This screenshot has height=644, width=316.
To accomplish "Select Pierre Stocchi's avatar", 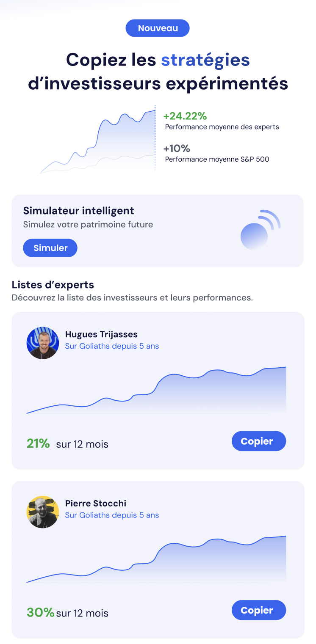I will [43, 512].
